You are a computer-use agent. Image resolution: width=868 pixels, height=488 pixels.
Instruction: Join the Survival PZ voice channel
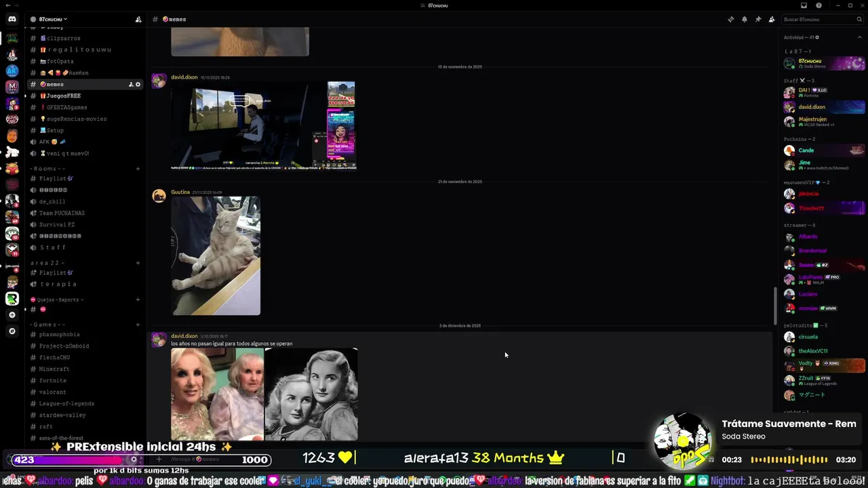coord(85,224)
